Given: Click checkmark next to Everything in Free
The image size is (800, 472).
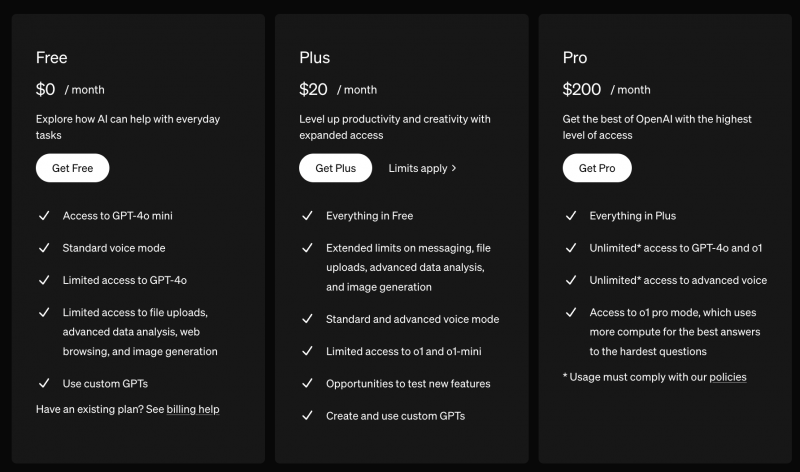Looking at the screenshot, I should (307, 215).
